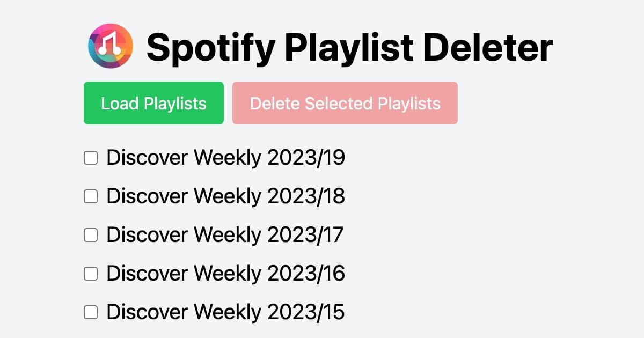Click the pink delete control
The width and height of the screenshot is (644, 338).
tap(345, 103)
